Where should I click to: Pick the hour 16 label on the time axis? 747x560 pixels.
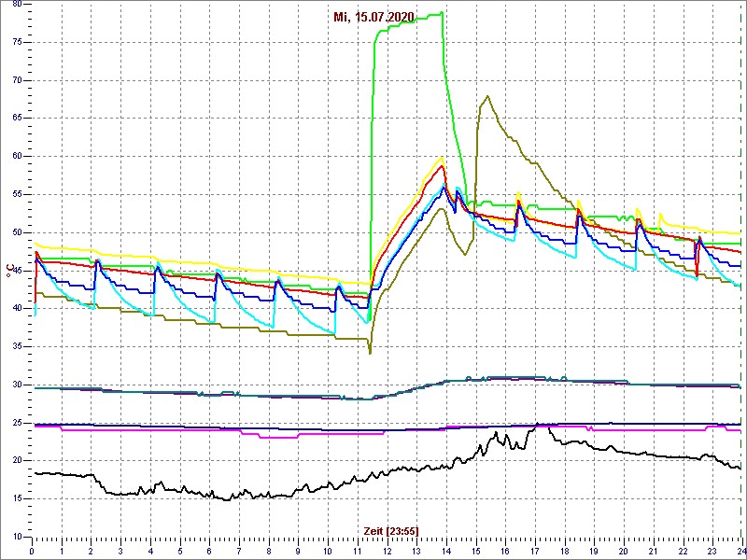(x=504, y=552)
